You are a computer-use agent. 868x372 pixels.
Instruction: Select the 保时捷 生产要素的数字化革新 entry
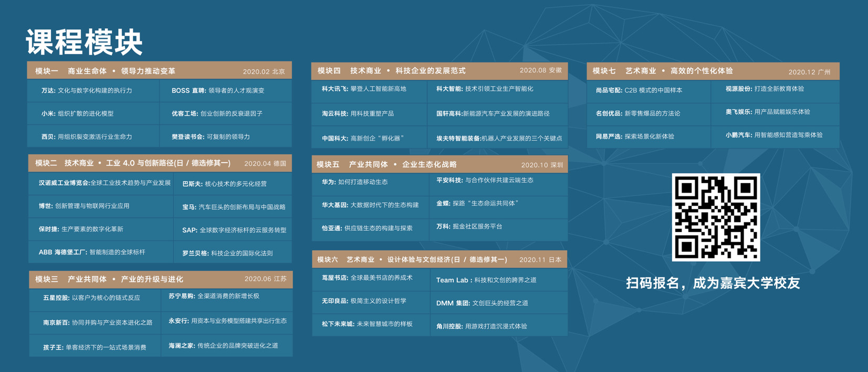tap(101, 229)
